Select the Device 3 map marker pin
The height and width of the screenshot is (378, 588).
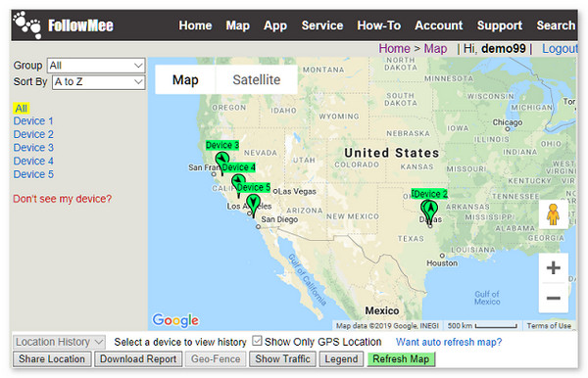click(x=222, y=163)
